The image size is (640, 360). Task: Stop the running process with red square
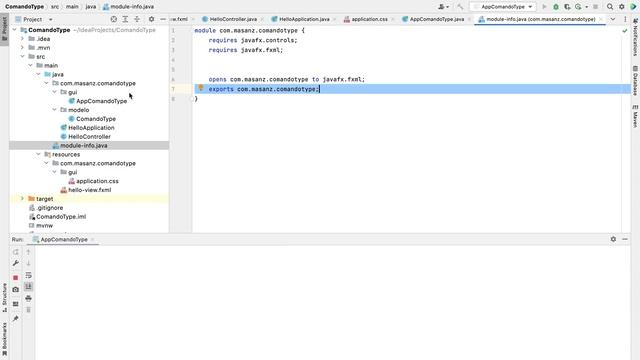tap(16, 278)
